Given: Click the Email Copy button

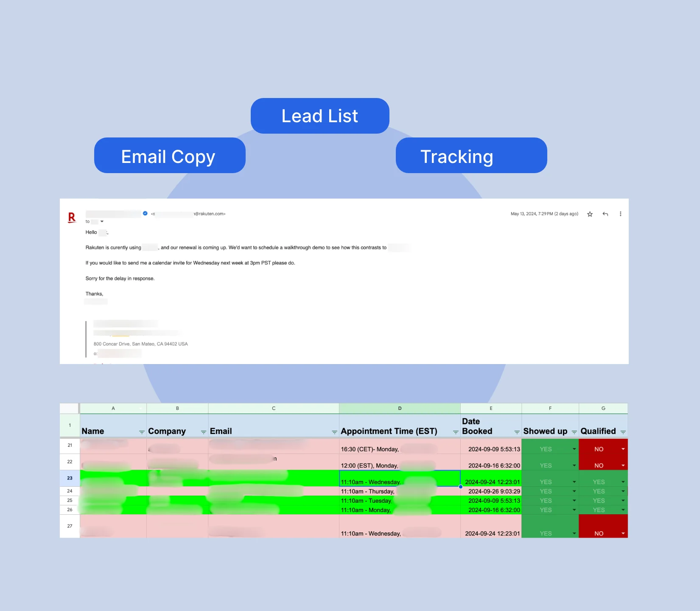Looking at the screenshot, I should 170,155.
